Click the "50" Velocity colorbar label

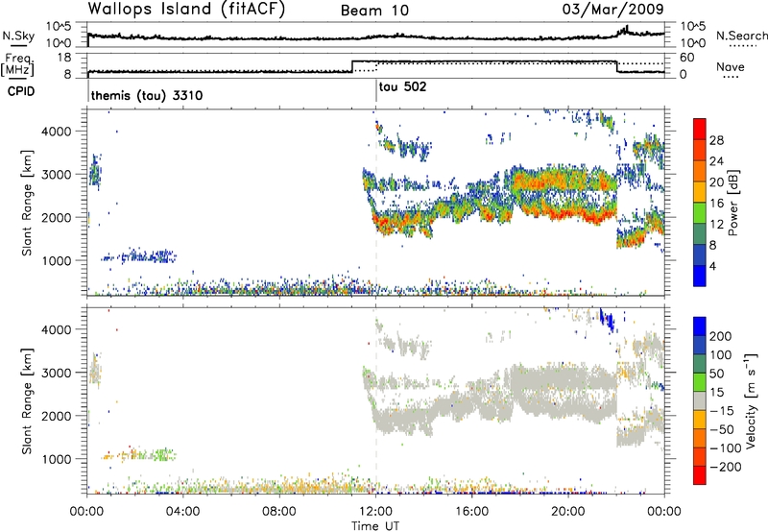click(716, 374)
